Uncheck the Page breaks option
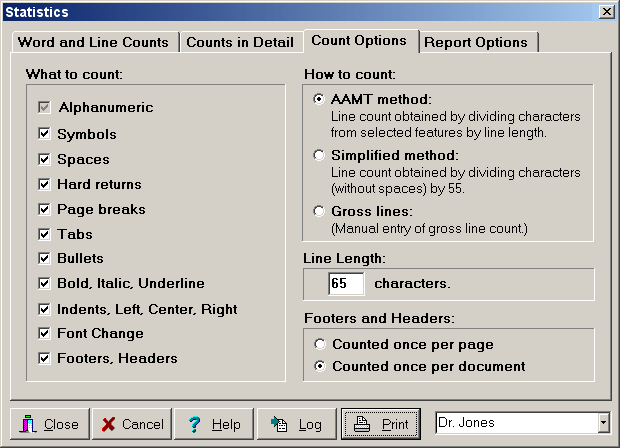Viewport: 620px width, 448px height. coord(44,209)
